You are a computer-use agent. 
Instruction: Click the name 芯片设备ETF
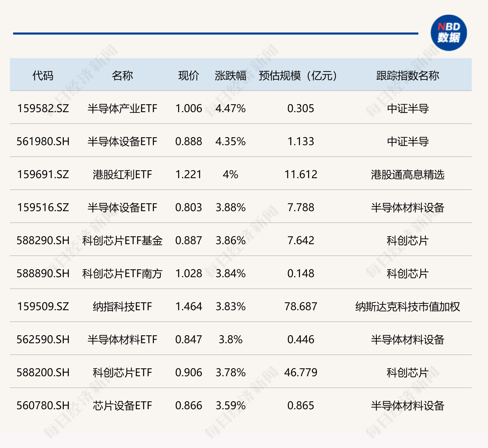[x=122, y=406]
